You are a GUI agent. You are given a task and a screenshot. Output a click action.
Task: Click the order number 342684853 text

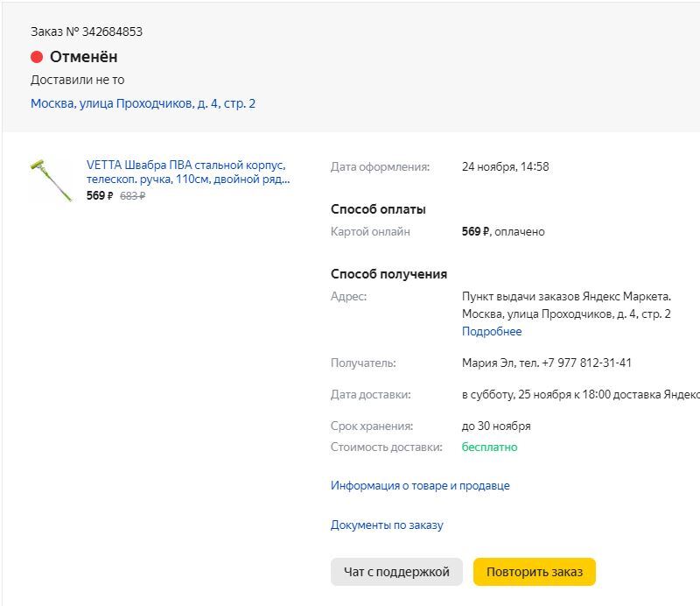click(112, 32)
